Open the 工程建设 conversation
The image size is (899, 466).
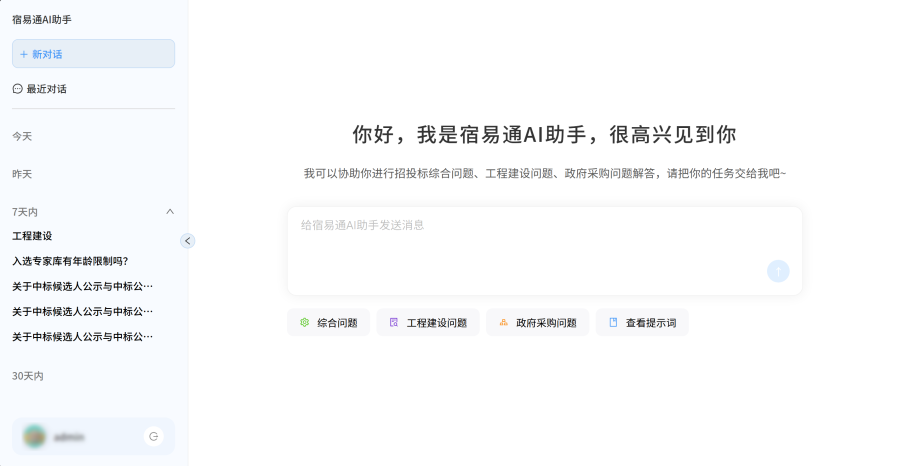coord(32,236)
